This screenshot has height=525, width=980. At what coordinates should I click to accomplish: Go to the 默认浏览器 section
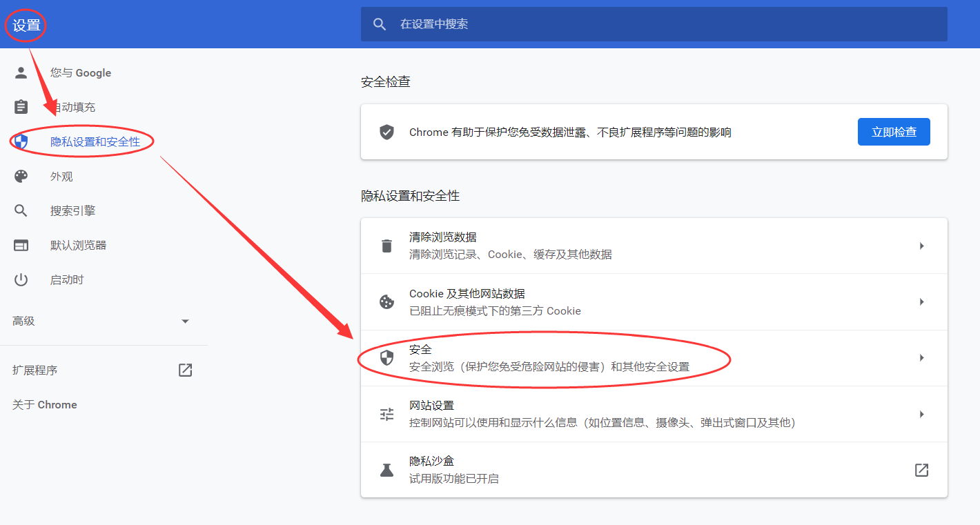[x=78, y=246]
